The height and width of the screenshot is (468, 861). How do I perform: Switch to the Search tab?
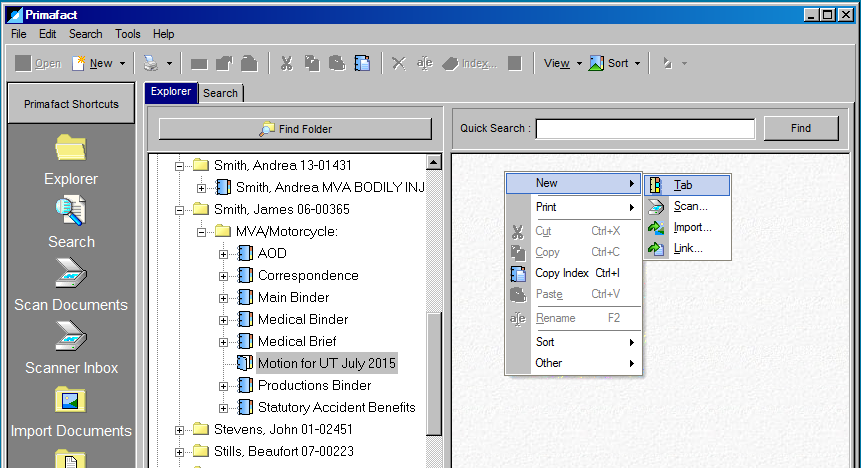[x=220, y=93]
